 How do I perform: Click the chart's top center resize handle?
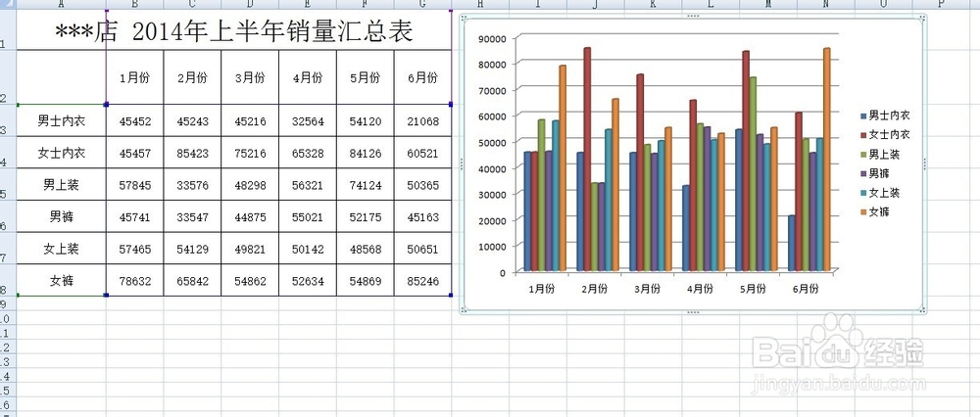pyautogui.click(x=693, y=15)
